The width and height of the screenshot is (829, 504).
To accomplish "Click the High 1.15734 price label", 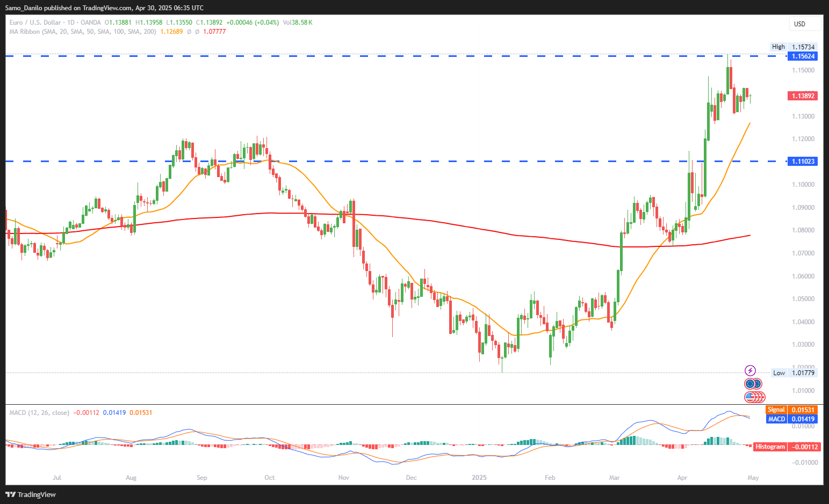I will pyautogui.click(x=794, y=47).
